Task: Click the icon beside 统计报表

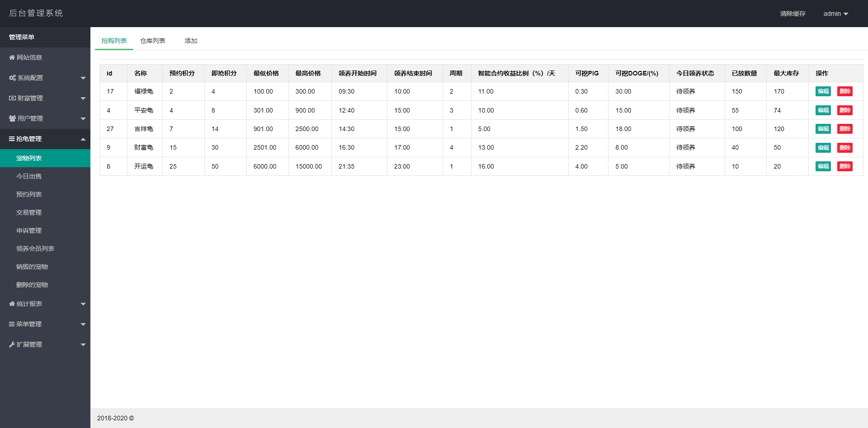Action: 12,304
